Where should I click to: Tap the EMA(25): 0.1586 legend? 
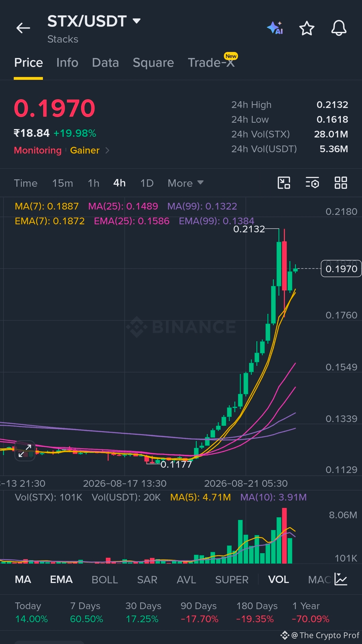(x=132, y=221)
